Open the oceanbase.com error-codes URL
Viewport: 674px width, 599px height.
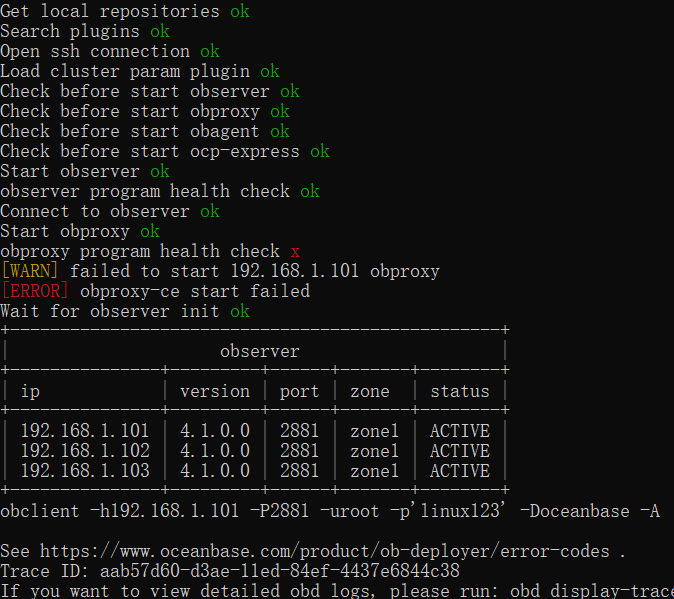pos(325,551)
